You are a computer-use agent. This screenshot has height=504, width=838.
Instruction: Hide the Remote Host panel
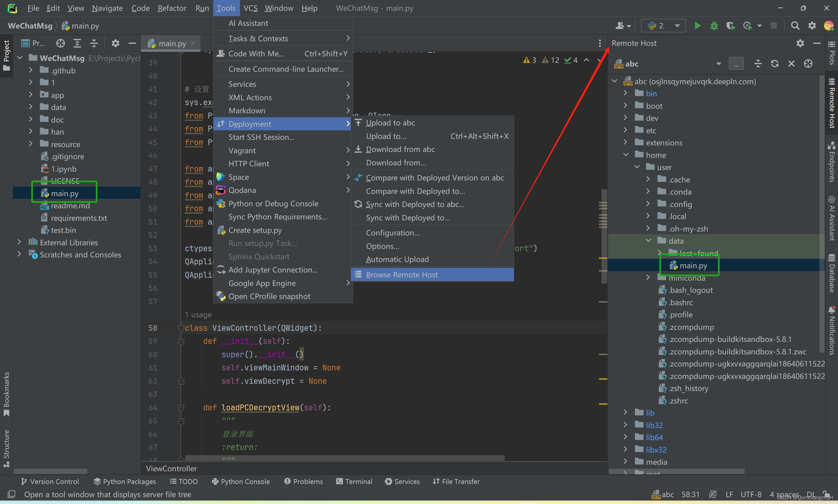817,43
